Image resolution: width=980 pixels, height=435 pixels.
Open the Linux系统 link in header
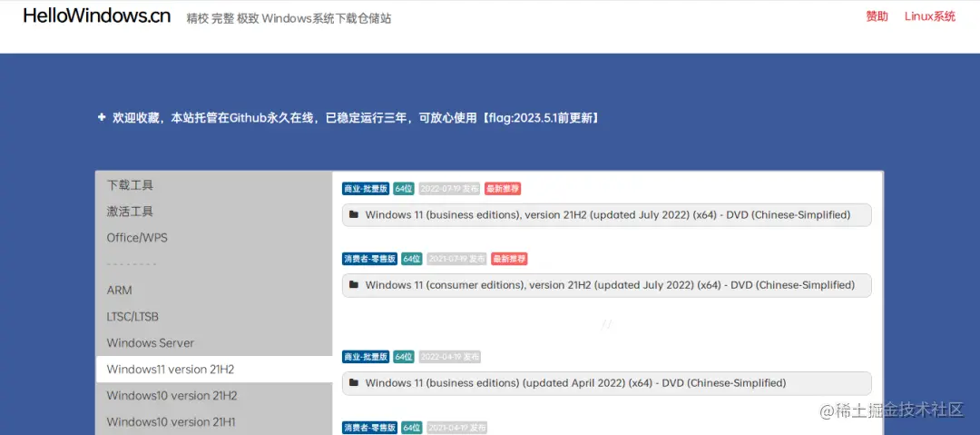coord(930,16)
